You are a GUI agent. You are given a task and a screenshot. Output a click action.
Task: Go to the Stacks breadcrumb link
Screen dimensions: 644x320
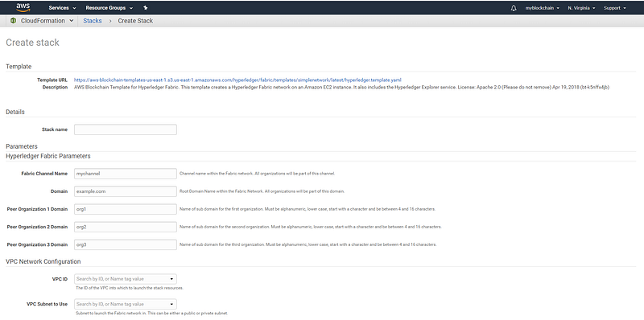coord(93,21)
